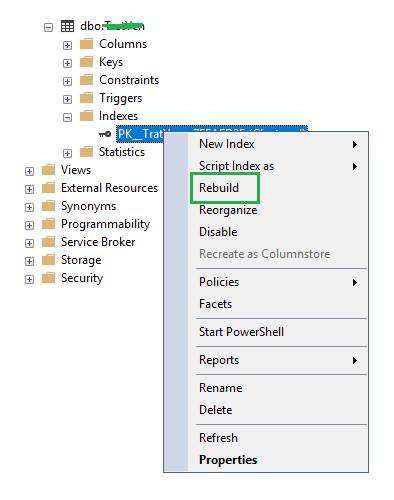Select Disable in the context menu
Image resolution: width=394 pixels, height=500 pixels.
pos(278,232)
